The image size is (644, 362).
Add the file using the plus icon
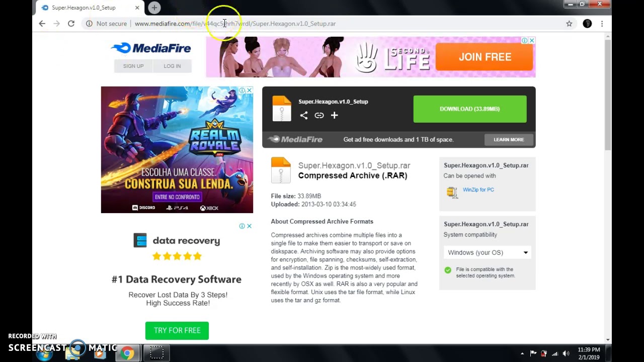pos(334,115)
